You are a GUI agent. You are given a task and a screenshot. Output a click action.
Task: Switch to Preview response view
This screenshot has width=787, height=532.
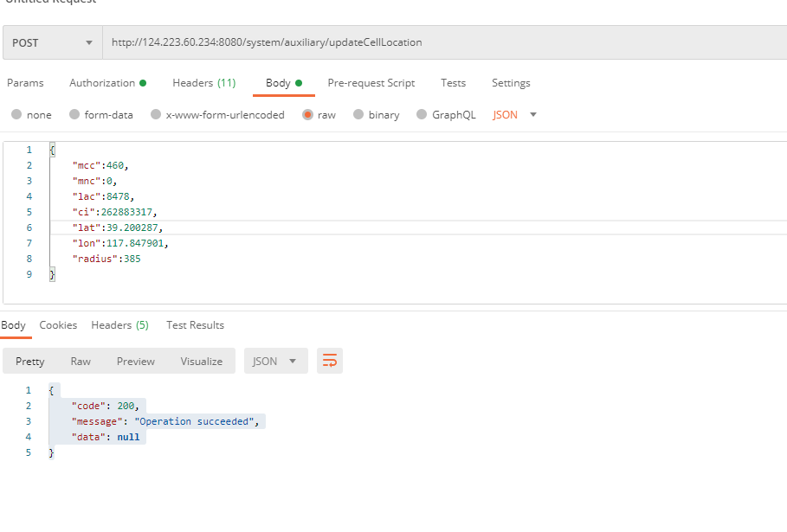[x=135, y=361]
